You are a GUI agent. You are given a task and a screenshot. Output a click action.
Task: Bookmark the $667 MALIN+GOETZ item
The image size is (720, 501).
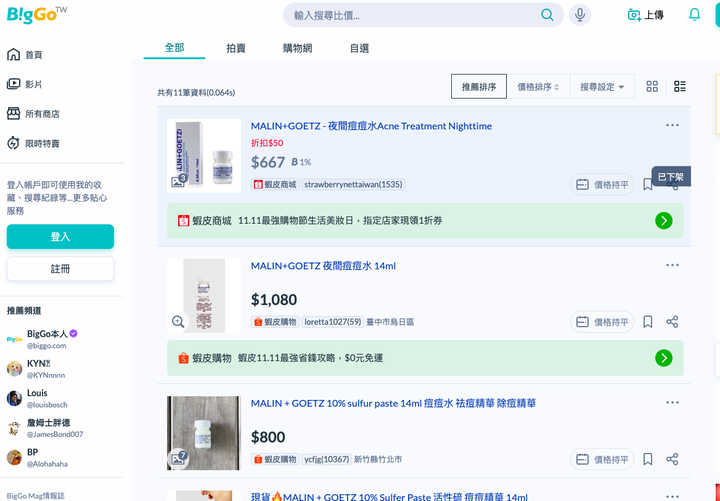(647, 185)
